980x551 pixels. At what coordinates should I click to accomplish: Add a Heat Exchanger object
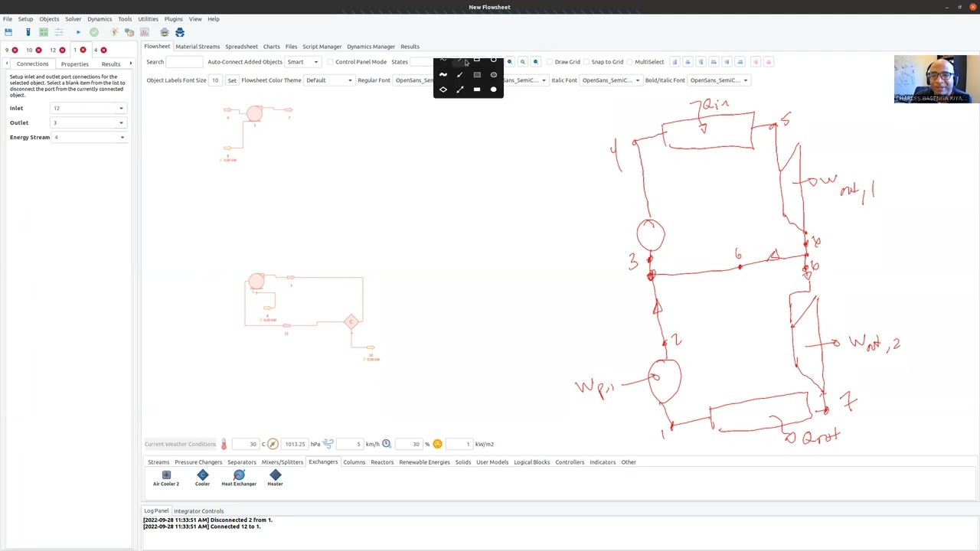239,478
